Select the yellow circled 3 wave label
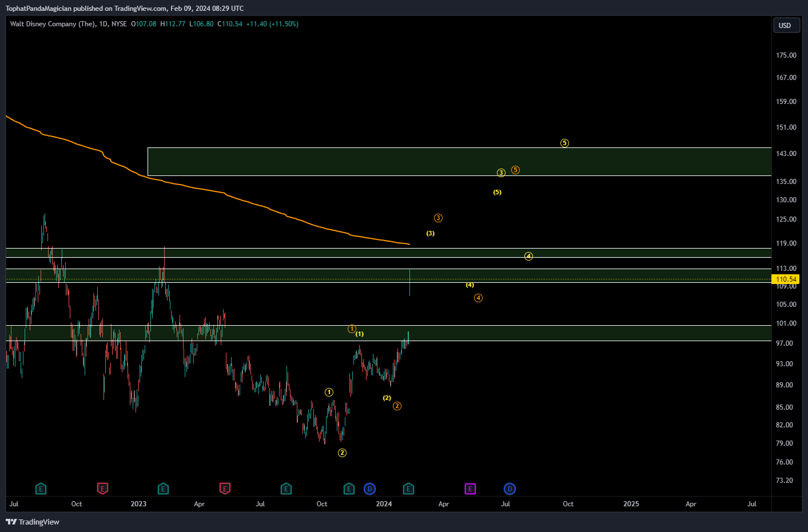Screen dimensions: 808x532 pos(501,173)
